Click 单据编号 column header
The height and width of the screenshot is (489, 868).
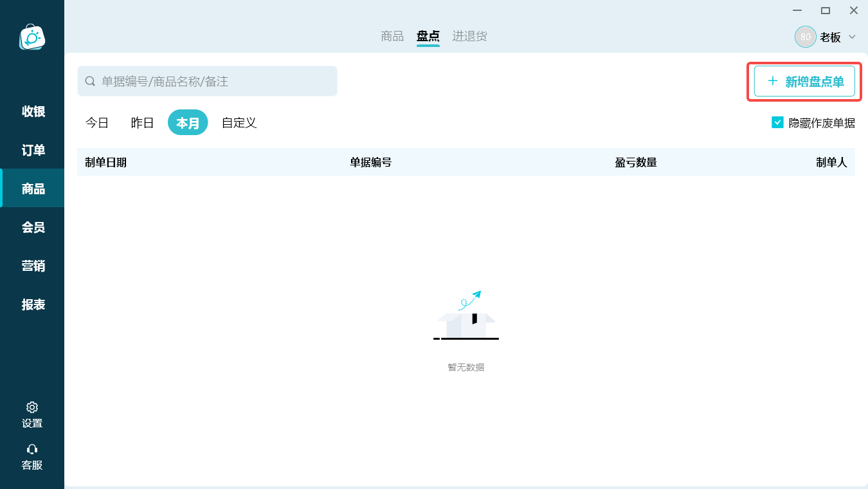coord(371,162)
